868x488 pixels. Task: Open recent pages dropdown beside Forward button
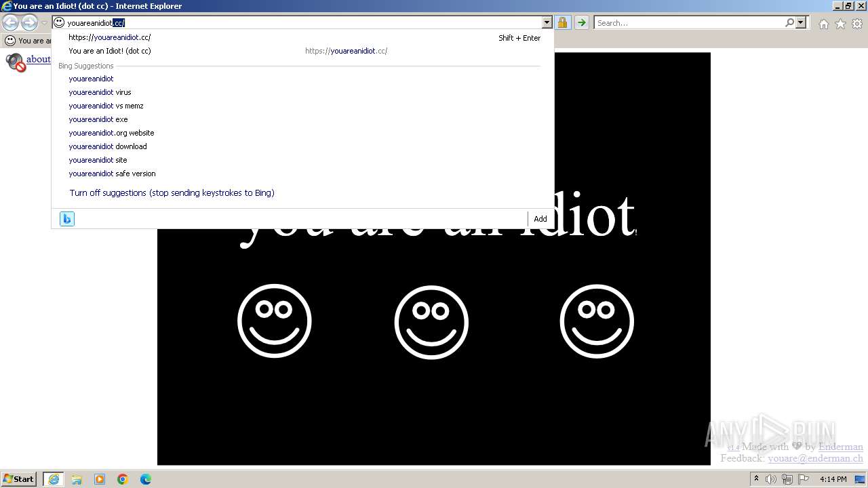44,23
